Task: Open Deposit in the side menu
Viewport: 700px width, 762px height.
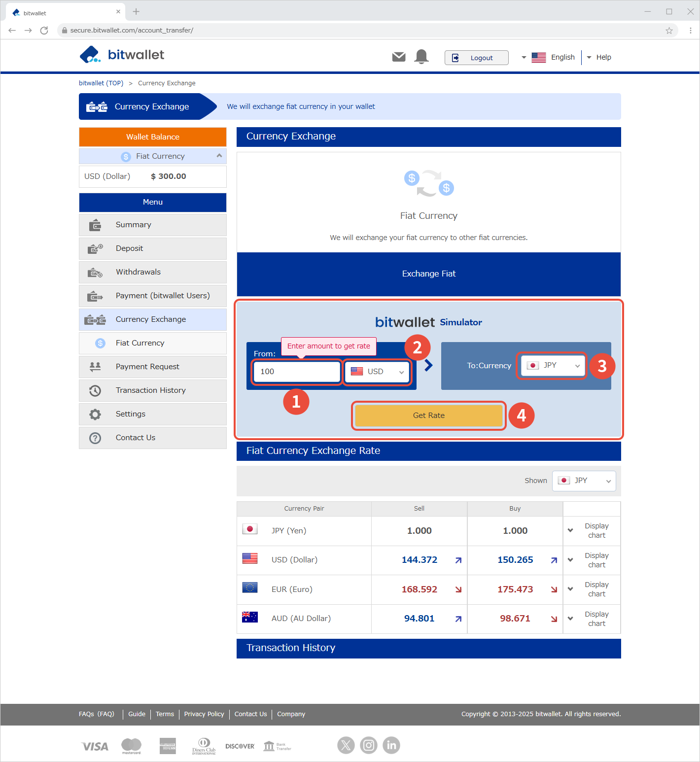Action: 153,248
